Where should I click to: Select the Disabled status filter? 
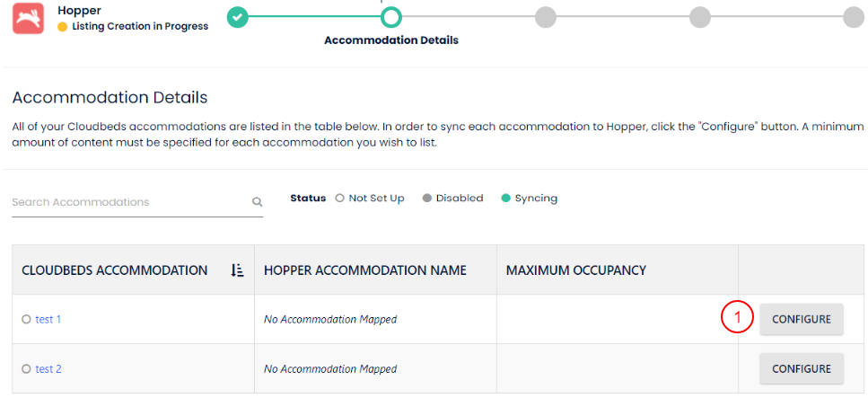pos(452,199)
